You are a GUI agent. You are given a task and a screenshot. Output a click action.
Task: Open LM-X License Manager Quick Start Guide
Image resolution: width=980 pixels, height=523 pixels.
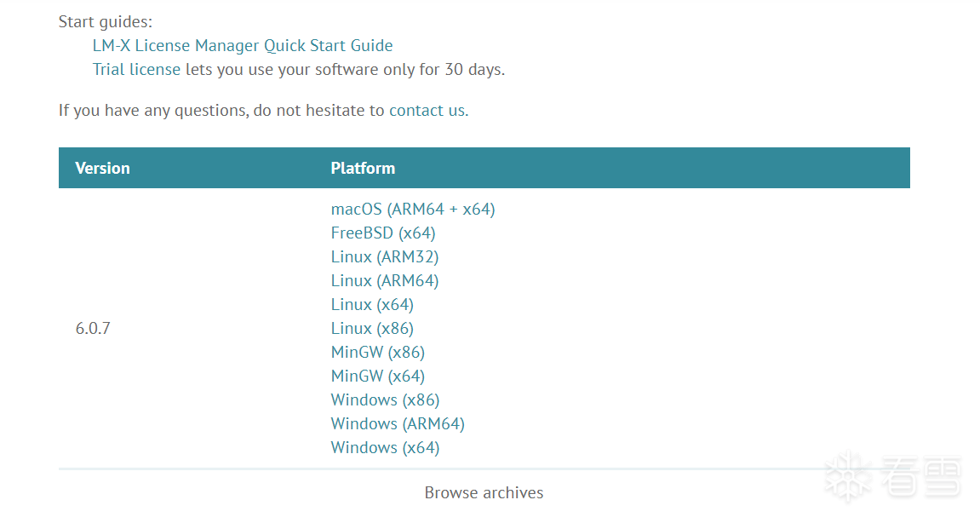(x=243, y=46)
